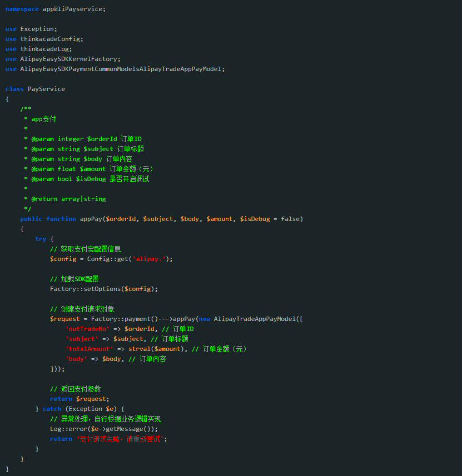This screenshot has height=476, width=462.
Task: Click the namespace keyword on the first line
Action: pyautogui.click(x=22, y=9)
